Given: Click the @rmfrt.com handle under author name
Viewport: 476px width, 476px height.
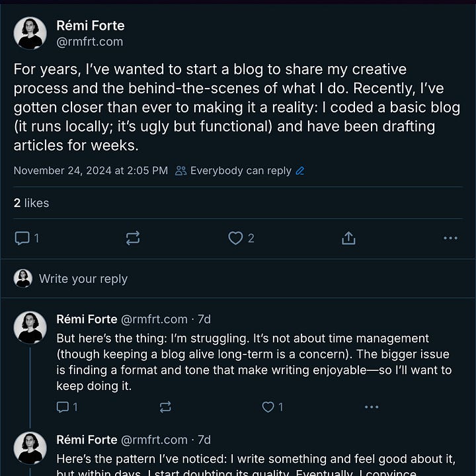Looking at the screenshot, I should (89, 42).
